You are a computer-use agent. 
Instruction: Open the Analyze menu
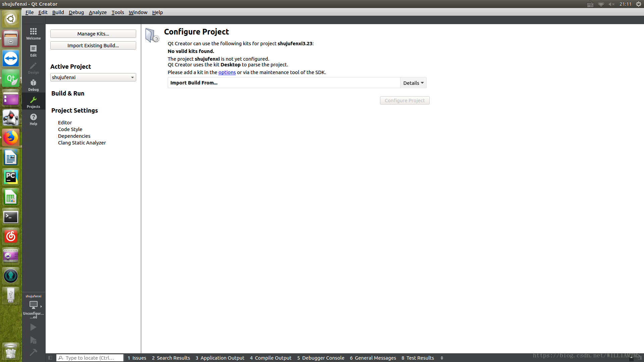click(98, 12)
